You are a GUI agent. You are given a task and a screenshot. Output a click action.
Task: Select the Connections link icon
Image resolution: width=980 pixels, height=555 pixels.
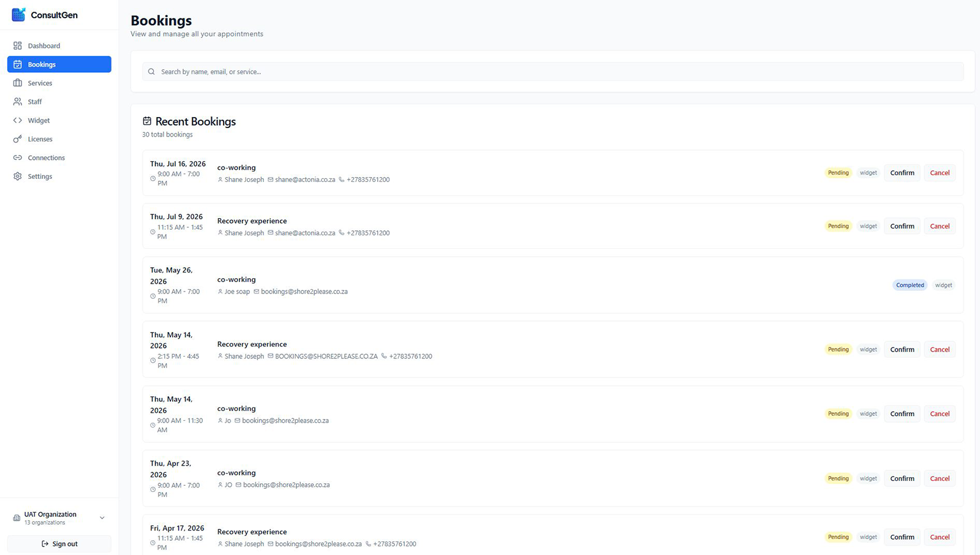pyautogui.click(x=18, y=157)
